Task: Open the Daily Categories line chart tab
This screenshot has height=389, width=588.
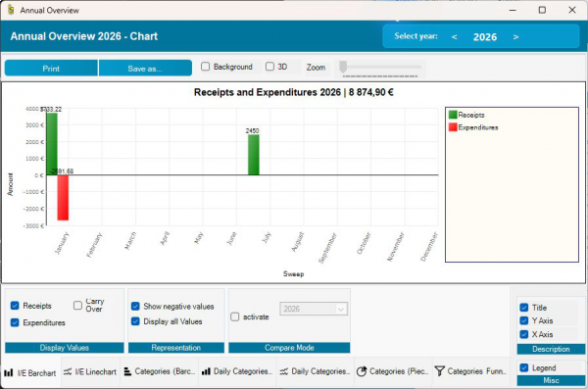Action: pos(315,371)
